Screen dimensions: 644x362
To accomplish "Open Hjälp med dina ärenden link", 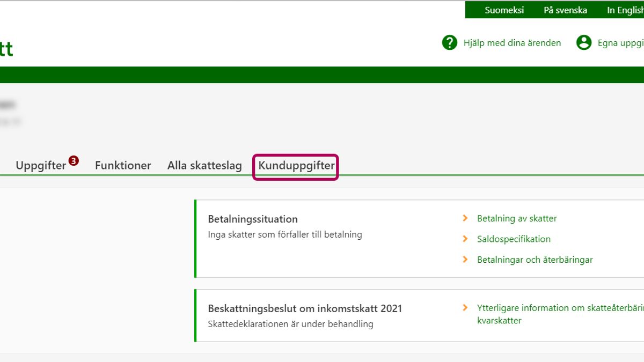I will coord(512,43).
